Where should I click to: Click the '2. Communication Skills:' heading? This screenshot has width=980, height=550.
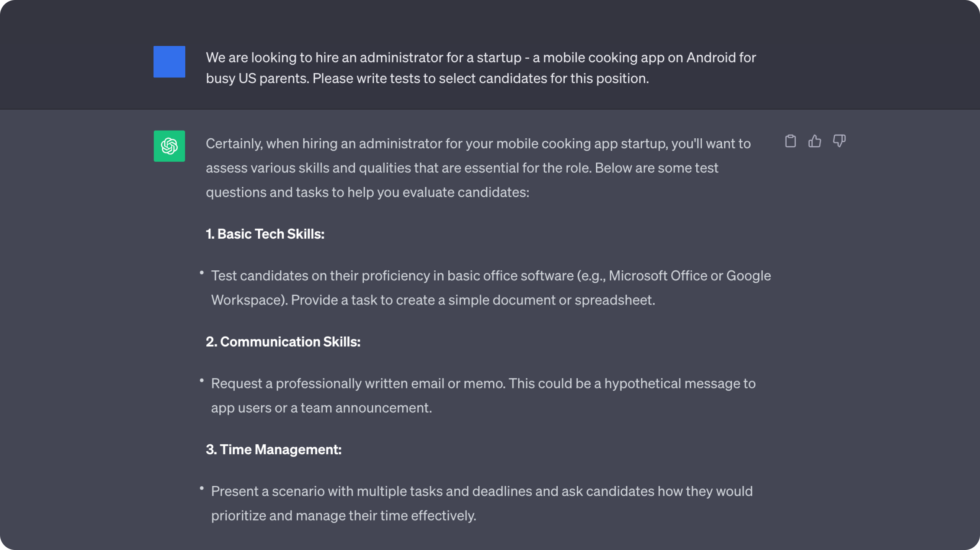(283, 342)
